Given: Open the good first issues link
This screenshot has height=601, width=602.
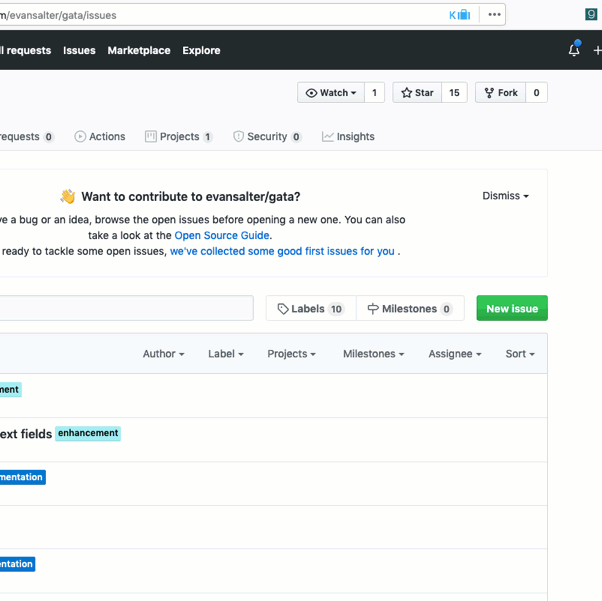Looking at the screenshot, I should [x=282, y=251].
